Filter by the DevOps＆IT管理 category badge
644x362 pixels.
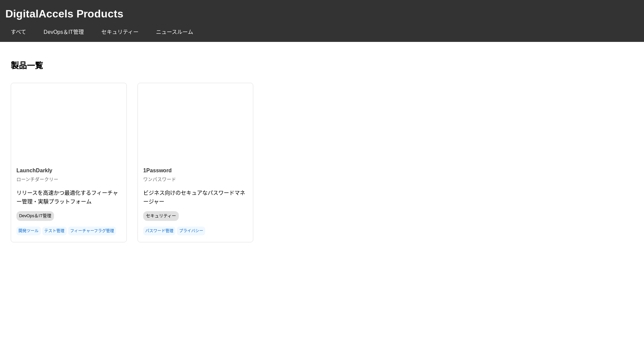click(x=35, y=216)
